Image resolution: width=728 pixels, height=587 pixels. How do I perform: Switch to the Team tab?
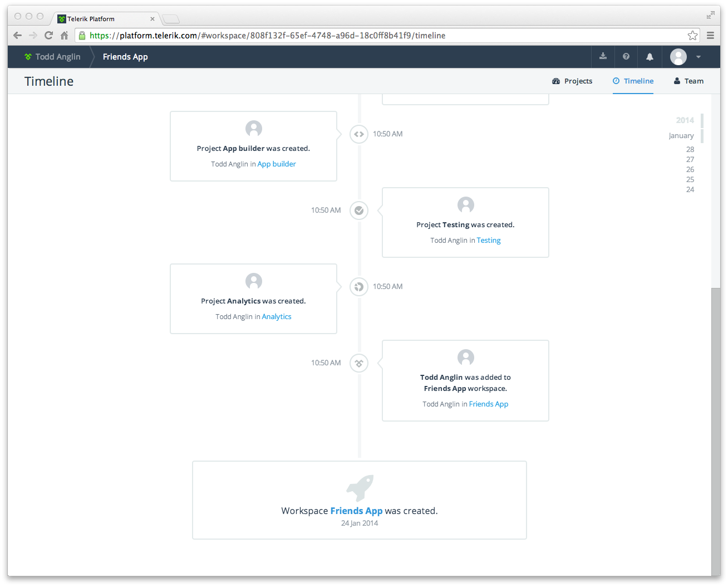pyautogui.click(x=688, y=81)
